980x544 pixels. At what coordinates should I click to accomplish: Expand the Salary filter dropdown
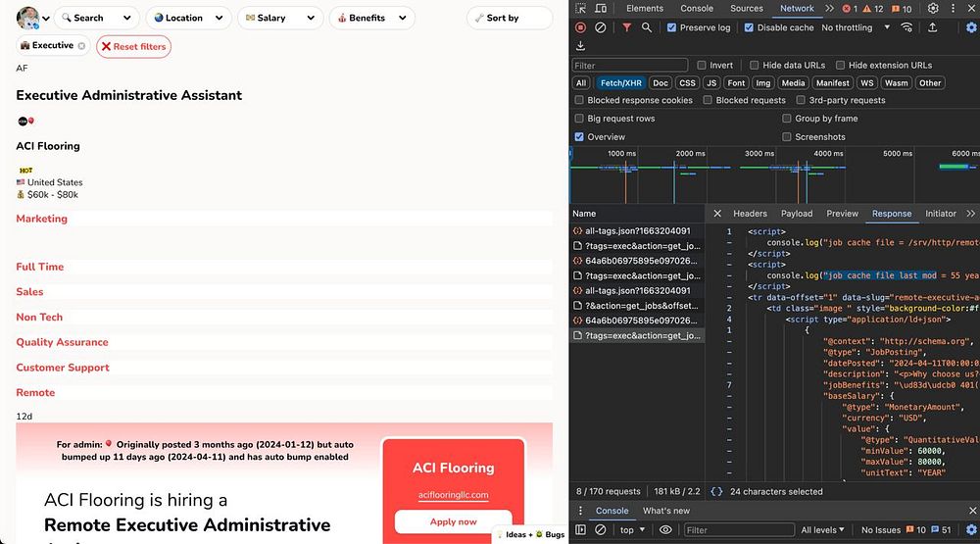[280, 18]
